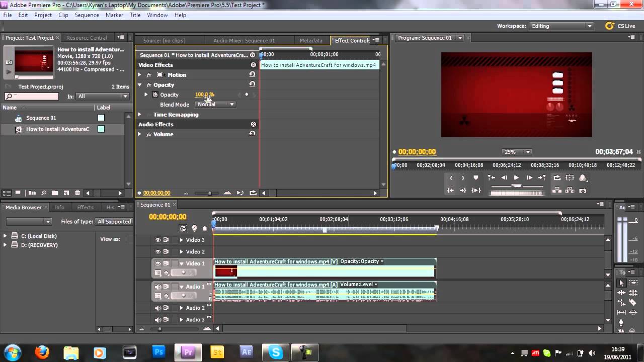
Task: Open the Effects tab
Action: 85,207
